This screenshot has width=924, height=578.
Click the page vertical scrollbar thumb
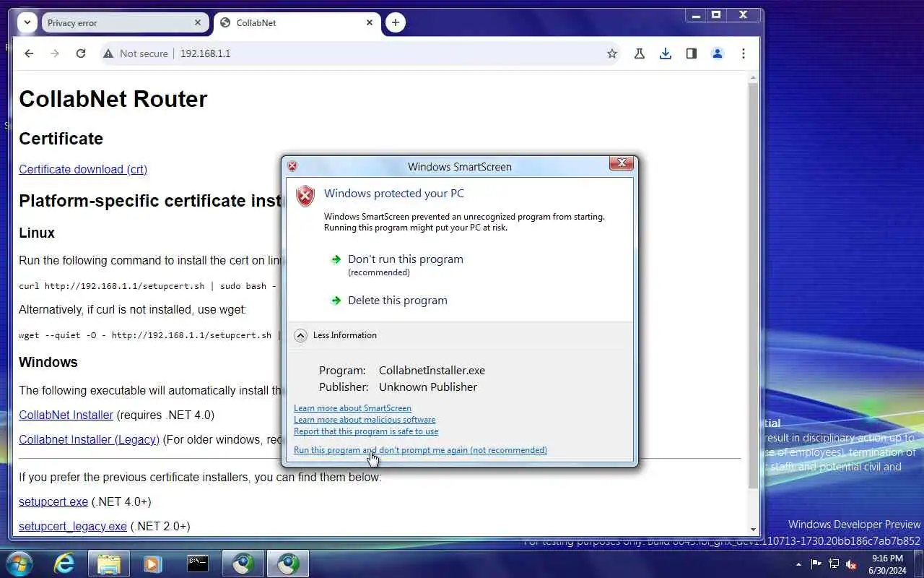754,285
